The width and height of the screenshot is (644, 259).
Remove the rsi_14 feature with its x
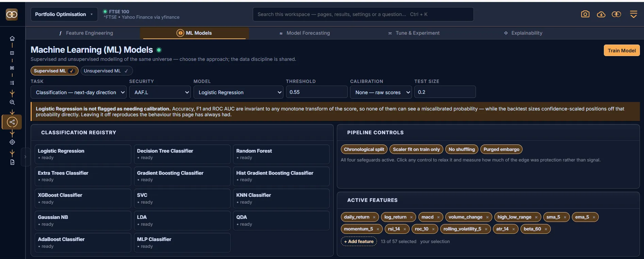click(404, 229)
